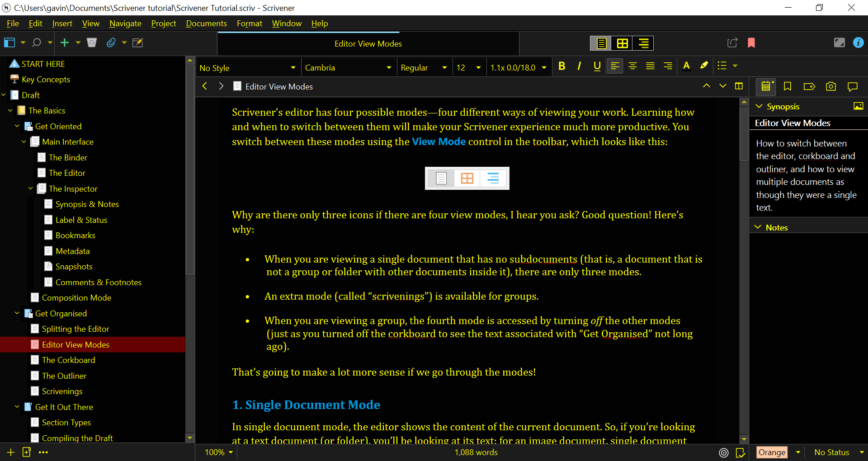Select Scrivenings in binder
Viewport: 868px width, 461px height.
click(x=62, y=391)
